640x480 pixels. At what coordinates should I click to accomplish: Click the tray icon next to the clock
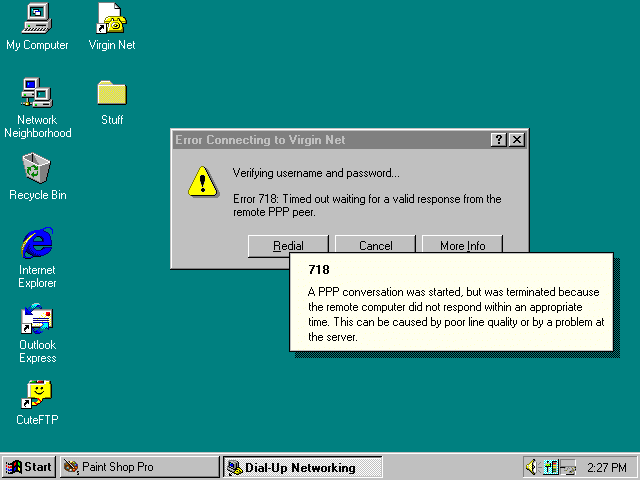(568, 467)
